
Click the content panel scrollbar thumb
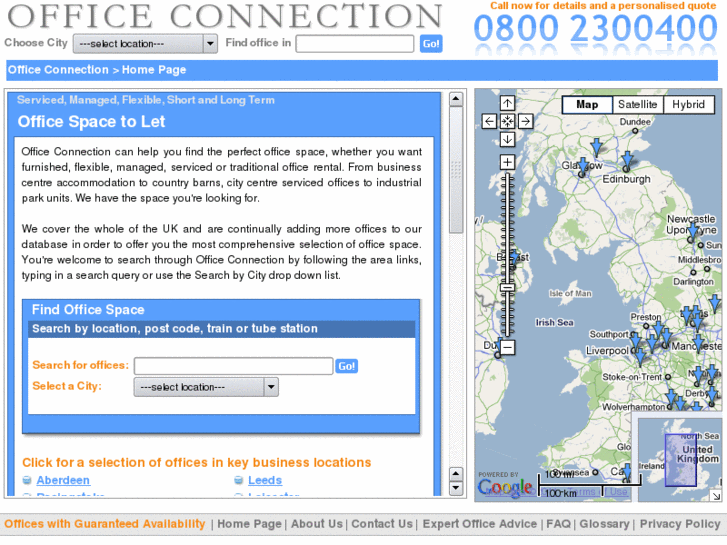point(456,170)
